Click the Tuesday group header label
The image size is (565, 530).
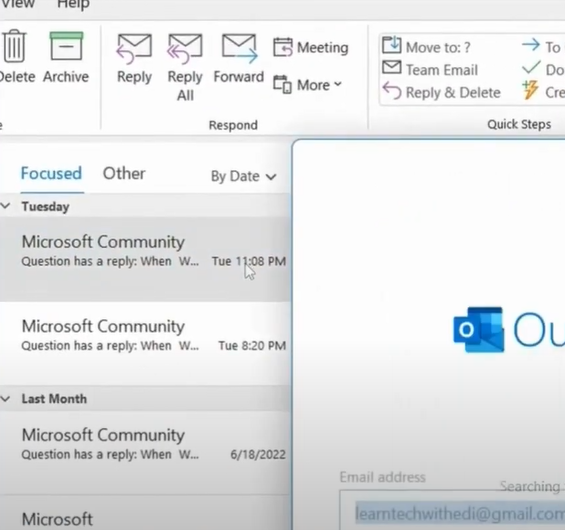pyautogui.click(x=45, y=206)
